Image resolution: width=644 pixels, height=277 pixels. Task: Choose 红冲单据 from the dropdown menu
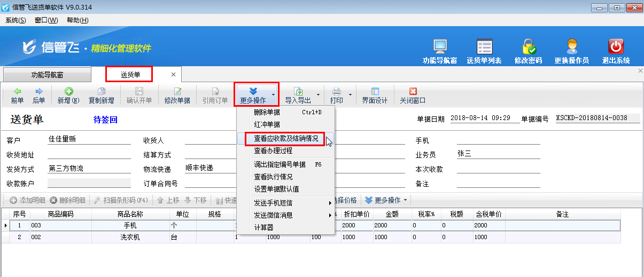tap(267, 124)
